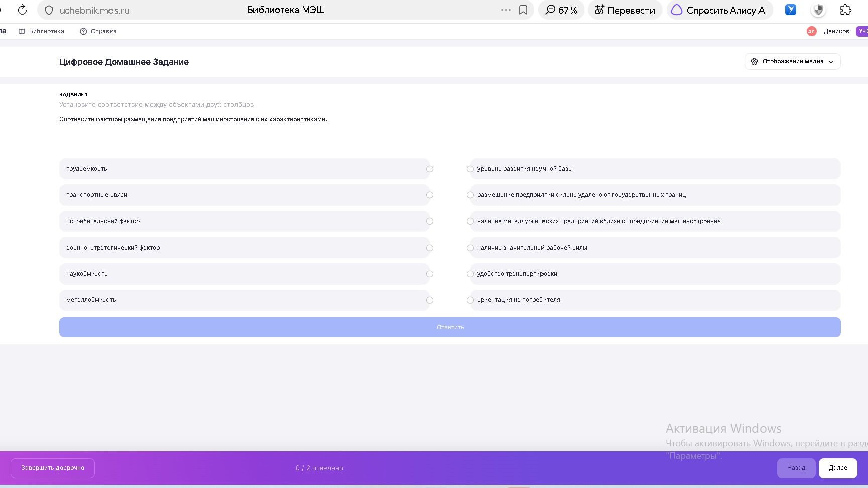Select the radio connector for военно-стратегический фактор

[430, 248]
